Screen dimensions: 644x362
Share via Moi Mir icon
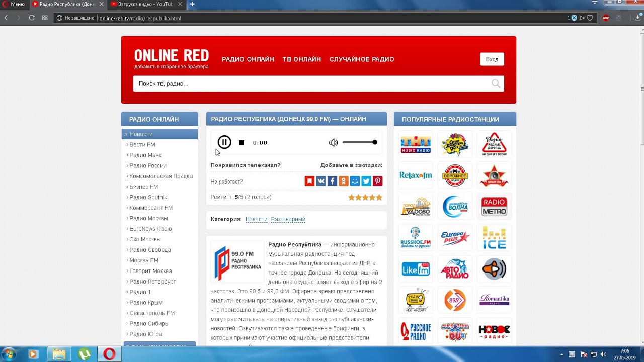pyautogui.click(x=355, y=181)
